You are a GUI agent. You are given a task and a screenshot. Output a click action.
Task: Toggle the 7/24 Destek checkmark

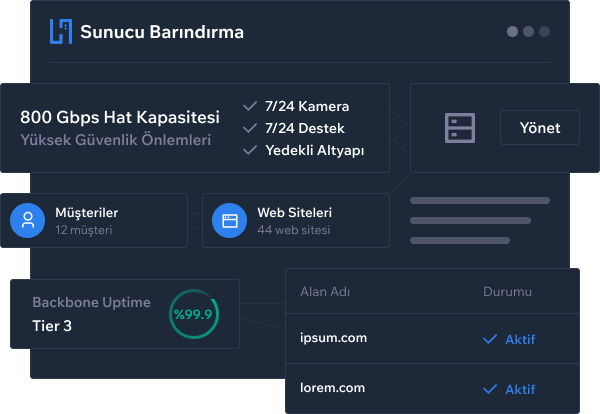click(250, 128)
